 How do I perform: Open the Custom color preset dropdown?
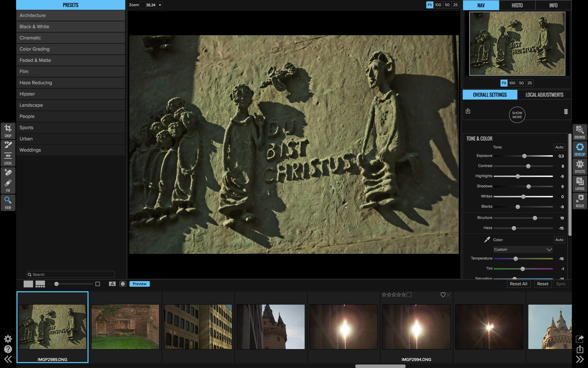[523, 249]
